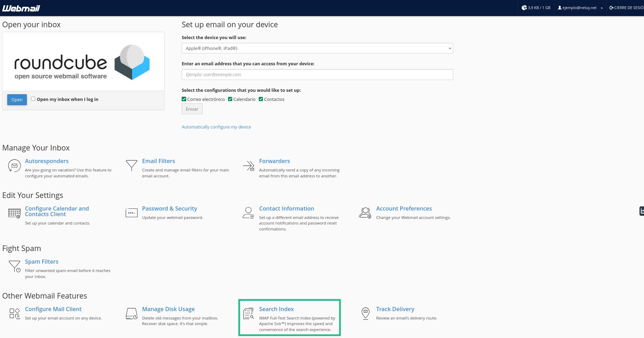Uncheck the Correo electrónico checkbox
The width and height of the screenshot is (644, 338).
pyautogui.click(x=184, y=99)
